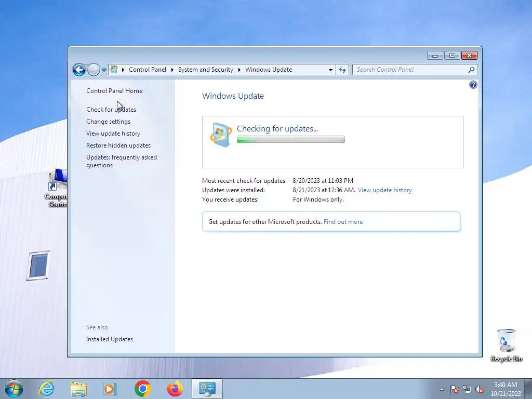Launch Firefox from taskbar
The width and height of the screenshot is (532, 399).
point(175,389)
